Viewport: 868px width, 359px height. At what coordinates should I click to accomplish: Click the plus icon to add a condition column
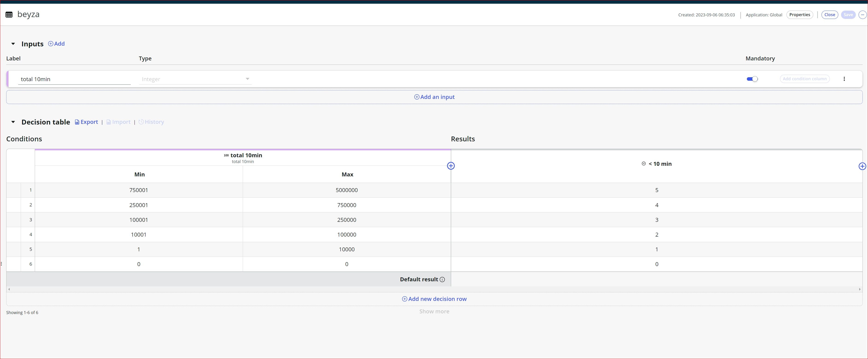click(451, 166)
